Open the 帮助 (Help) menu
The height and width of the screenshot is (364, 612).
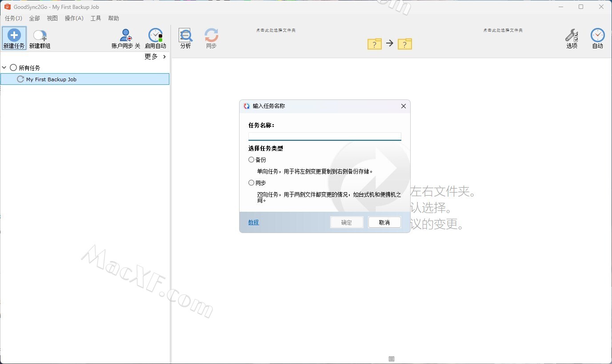(x=114, y=18)
